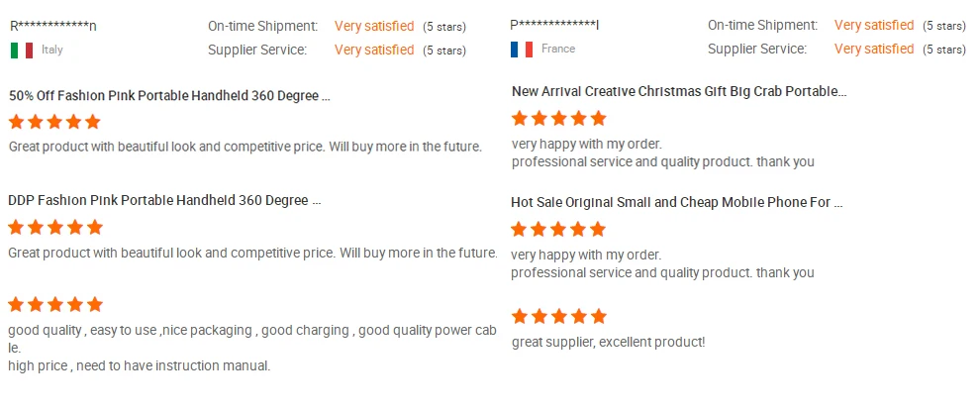Click reviewer name P*************l
980x412 pixels.
point(554,25)
